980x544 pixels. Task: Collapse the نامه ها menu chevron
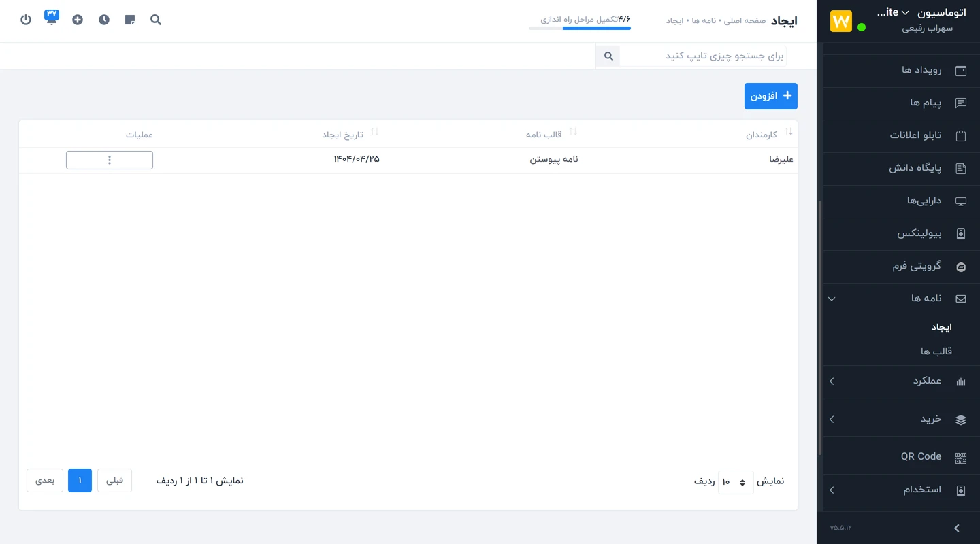(832, 299)
